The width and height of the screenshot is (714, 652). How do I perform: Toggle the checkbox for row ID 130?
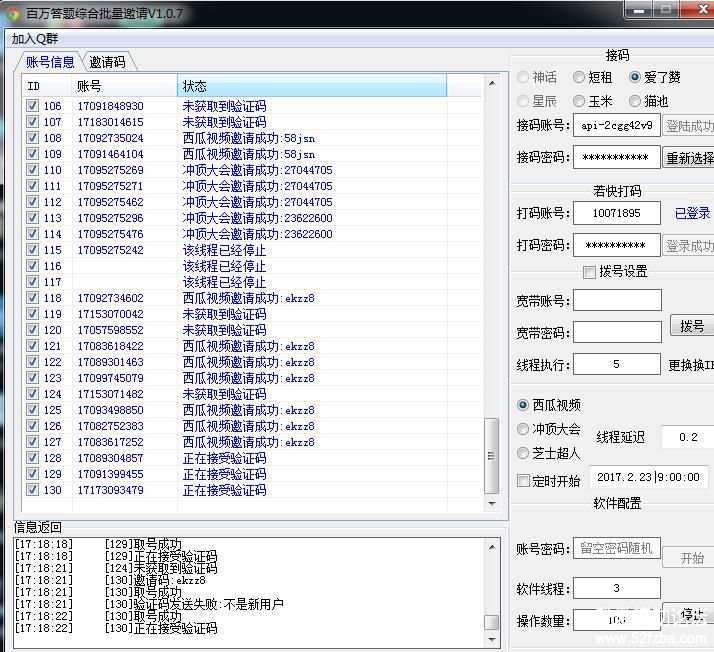(x=32, y=490)
